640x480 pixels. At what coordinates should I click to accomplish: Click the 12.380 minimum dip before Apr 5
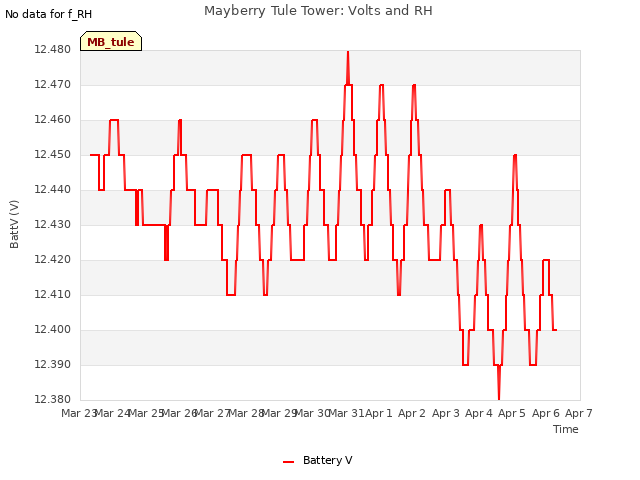[x=499, y=398]
